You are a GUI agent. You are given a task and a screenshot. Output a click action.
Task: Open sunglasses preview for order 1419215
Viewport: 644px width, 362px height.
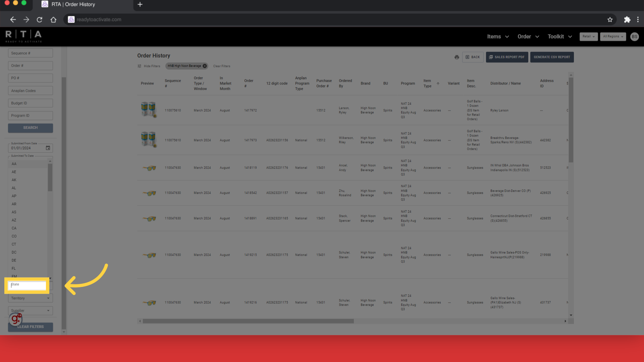(x=149, y=255)
